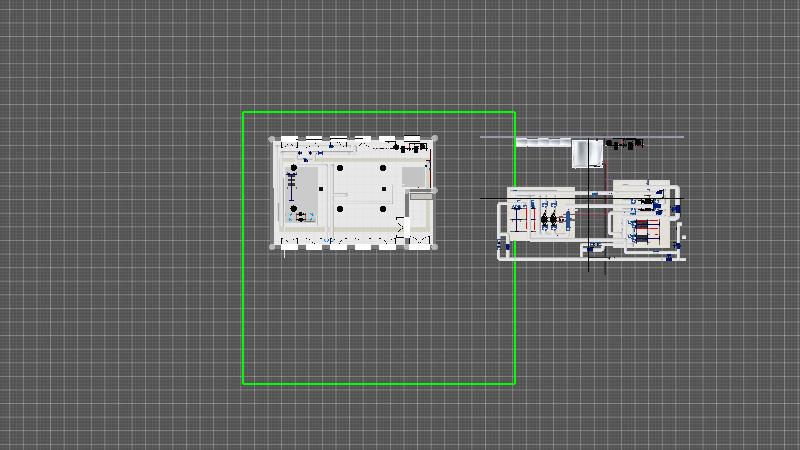The height and width of the screenshot is (450, 800).
Task: Click the bottom-right corner handle of left floor plan
Action: [435, 246]
